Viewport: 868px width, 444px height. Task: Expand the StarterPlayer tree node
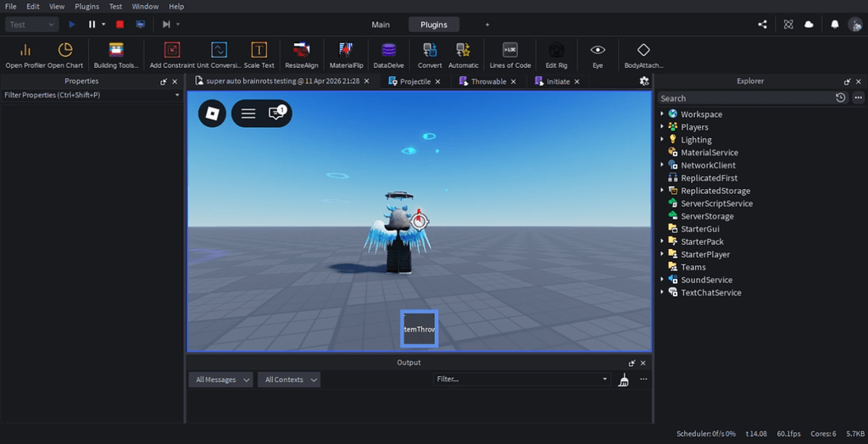coord(661,253)
